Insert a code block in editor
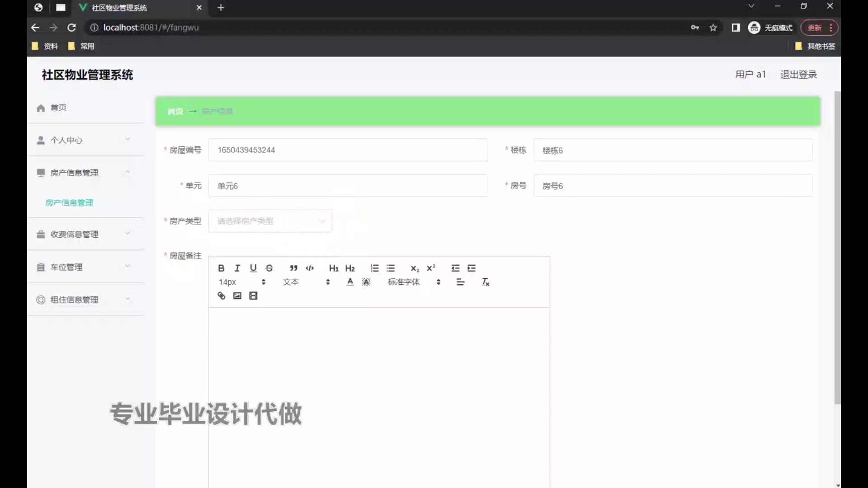This screenshot has width=868, height=488. pyautogui.click(x=310, y=268)
